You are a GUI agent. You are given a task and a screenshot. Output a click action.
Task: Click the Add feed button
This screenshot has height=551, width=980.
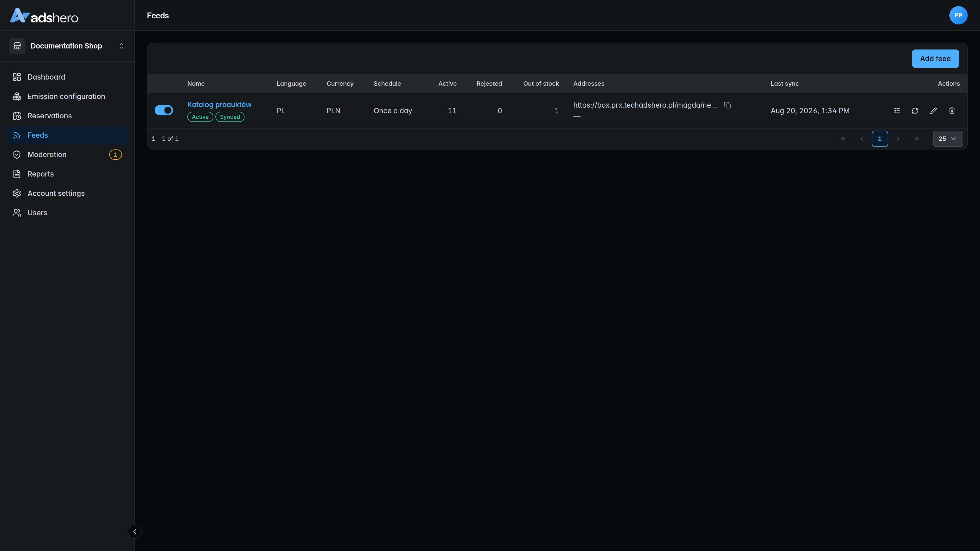935,59
